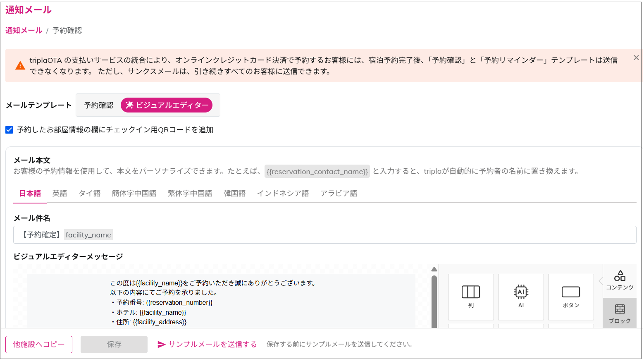Select the ボタン (button) content block icon
The width and height of the screenshot is (644, 359).
(x=571, y=297)
